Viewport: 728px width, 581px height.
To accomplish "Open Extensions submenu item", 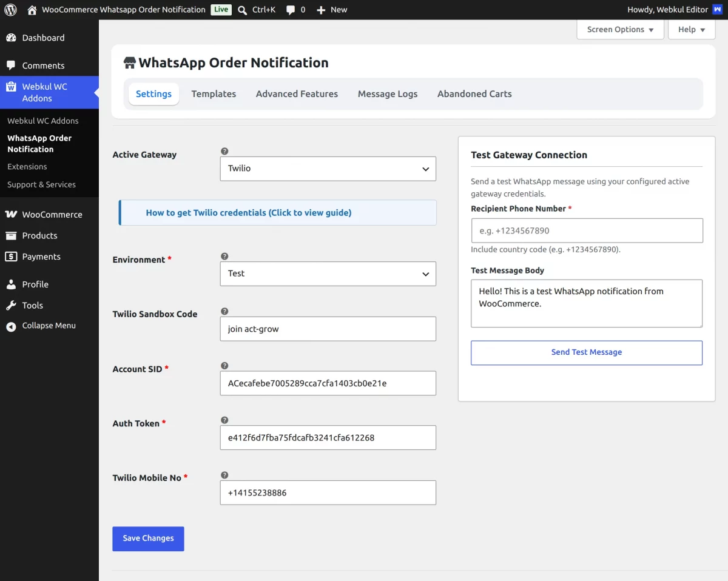I will coord(27,166).
